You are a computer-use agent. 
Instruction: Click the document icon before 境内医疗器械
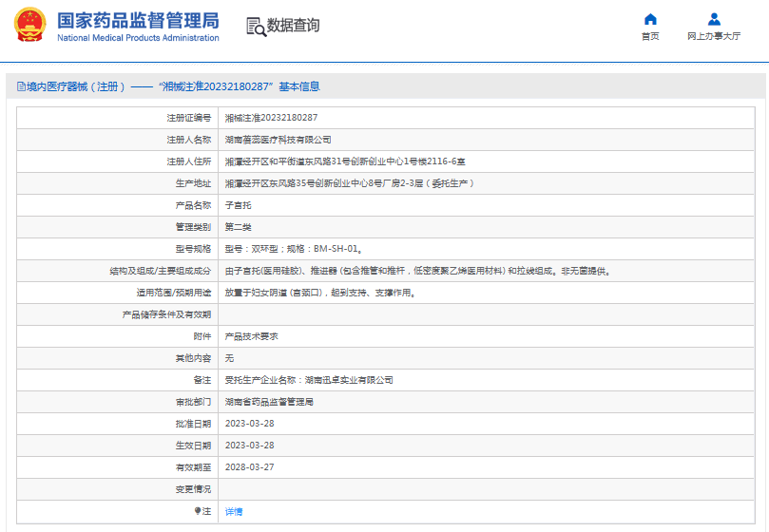(21, 86)
